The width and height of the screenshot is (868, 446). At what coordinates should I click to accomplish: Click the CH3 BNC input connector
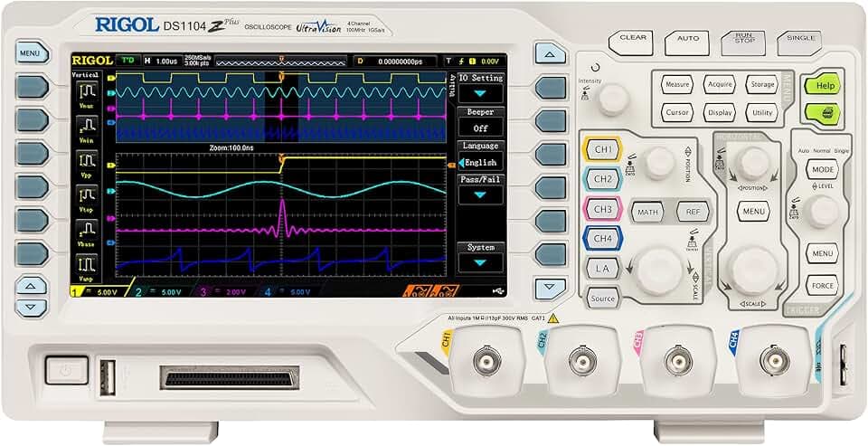tap(678, 362)
